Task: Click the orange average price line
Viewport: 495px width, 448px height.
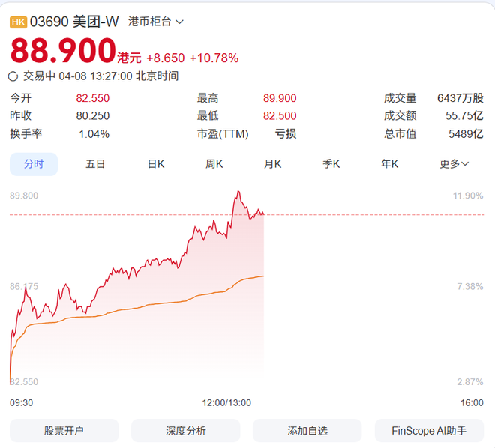Action: pyautogui.click(x=150, y=304)
